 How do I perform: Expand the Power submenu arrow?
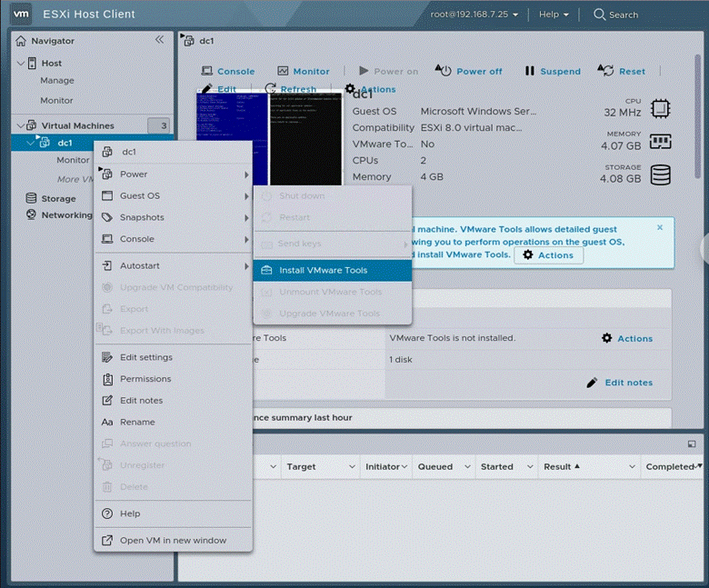click(246, 174)
